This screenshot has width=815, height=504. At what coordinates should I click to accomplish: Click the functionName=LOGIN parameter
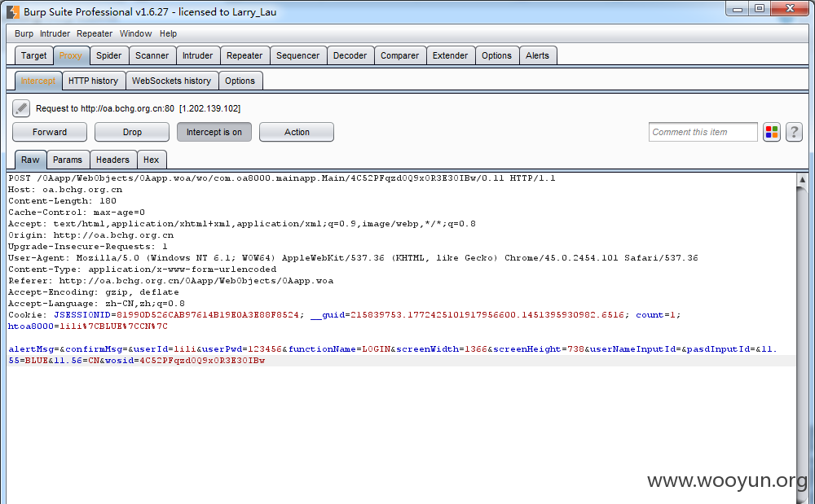coord(339,349)
